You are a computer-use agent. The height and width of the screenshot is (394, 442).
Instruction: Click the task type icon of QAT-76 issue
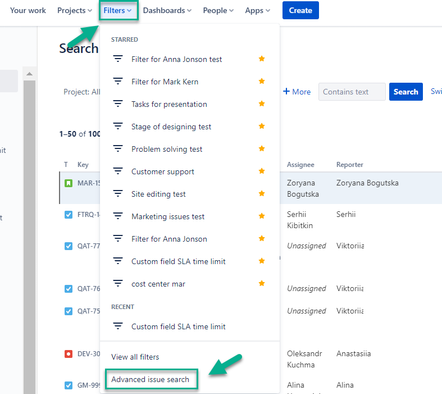(68, 289)
